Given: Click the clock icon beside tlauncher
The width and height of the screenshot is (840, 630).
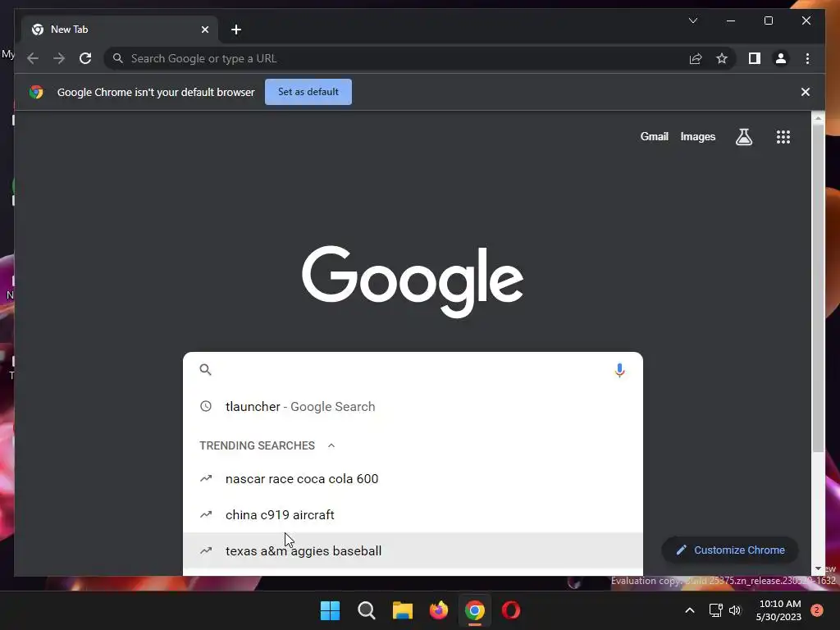Looking at the screenshot, I should pyautogui.click(x=206, y=406).
